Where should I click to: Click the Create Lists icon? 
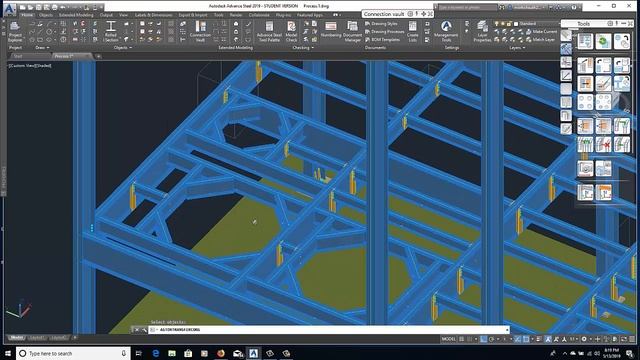(x=413, y=32)
